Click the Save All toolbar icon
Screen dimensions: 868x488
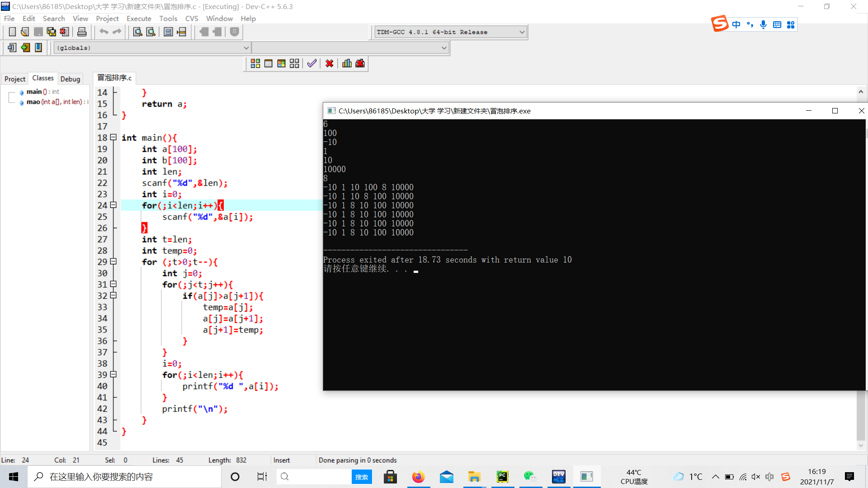(x=51, y=32)
